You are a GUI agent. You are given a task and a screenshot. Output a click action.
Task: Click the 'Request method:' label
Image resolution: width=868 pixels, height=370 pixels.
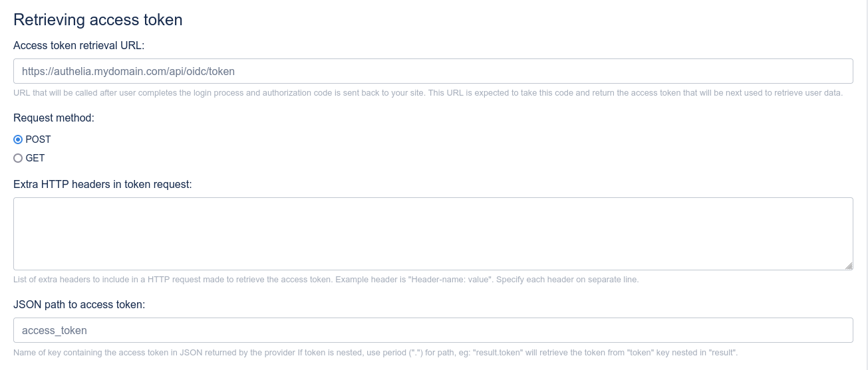(x=54, y=118)
